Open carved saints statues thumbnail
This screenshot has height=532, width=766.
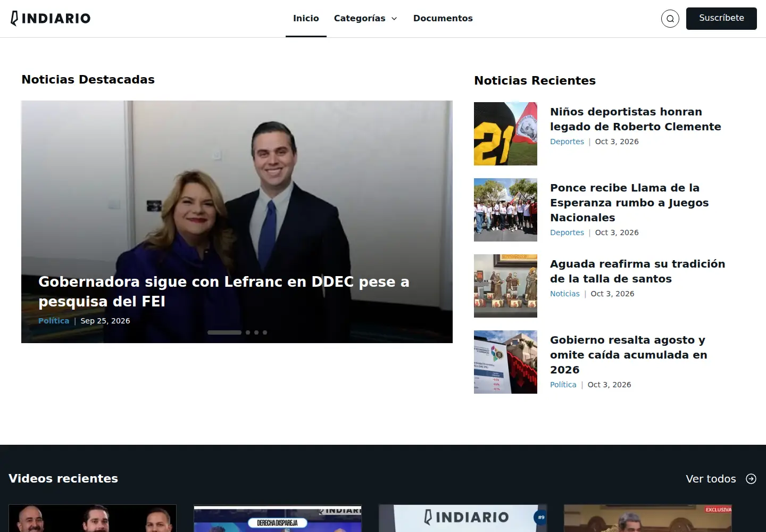[505, 286]
